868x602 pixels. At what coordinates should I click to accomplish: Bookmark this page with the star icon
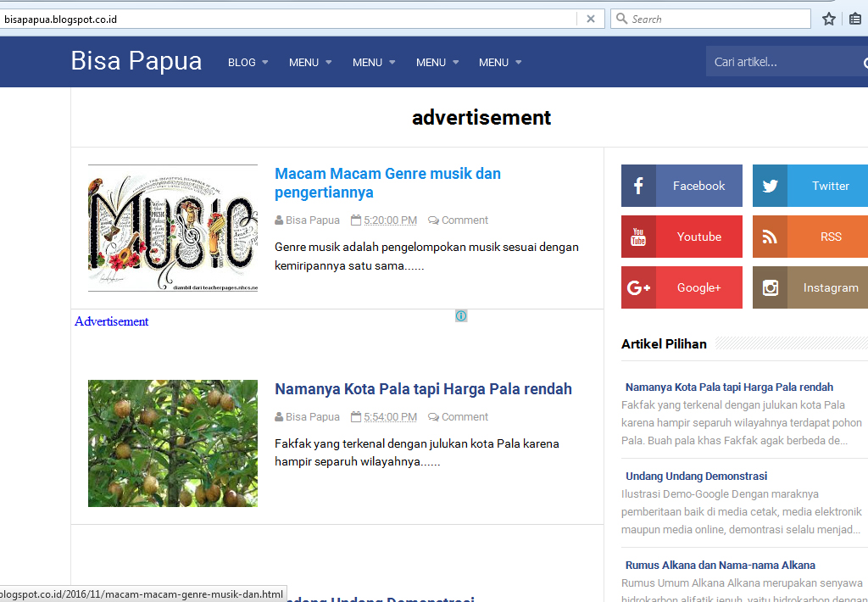tap(829, 20)
